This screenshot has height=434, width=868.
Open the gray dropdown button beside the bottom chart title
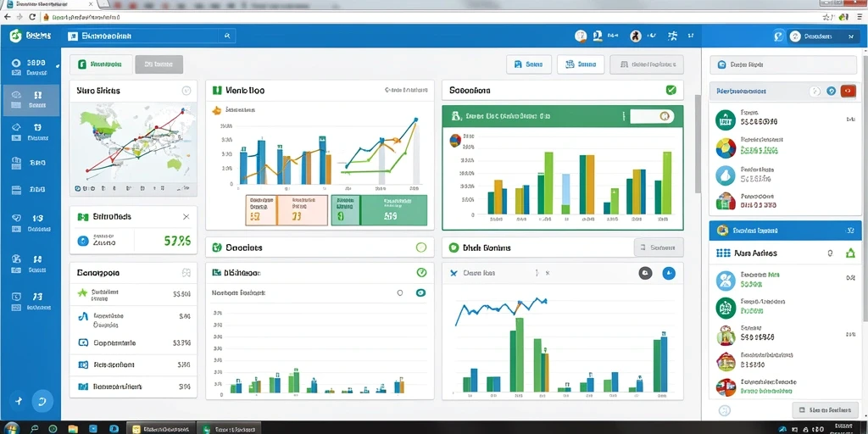(x=658, y=248)
